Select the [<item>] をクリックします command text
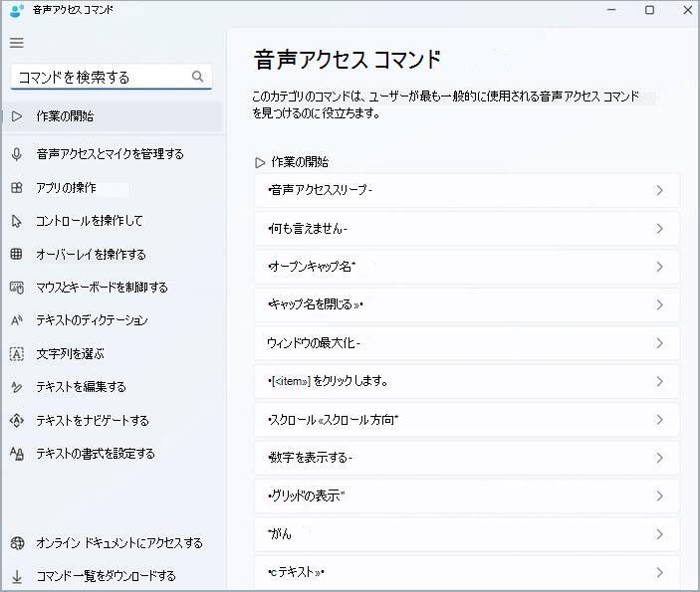This screenshot has height=592, width=700. point(328,381)
